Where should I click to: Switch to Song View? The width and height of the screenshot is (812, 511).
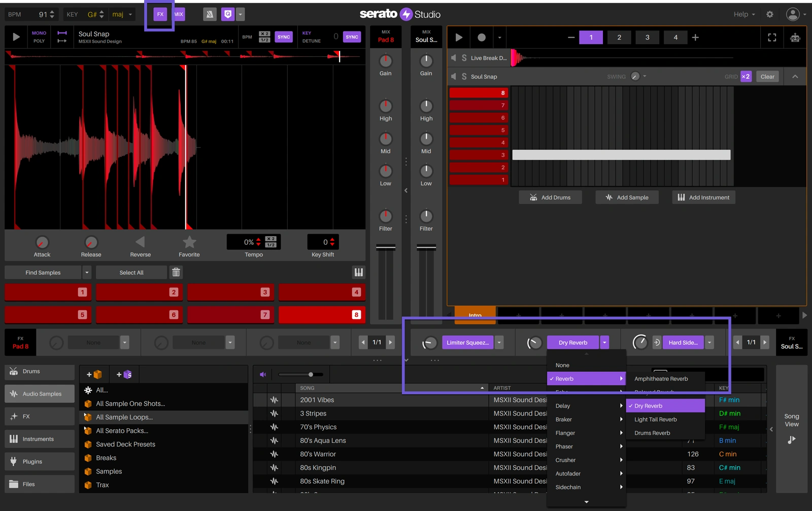pyautogui.click(x=792, y=428)
